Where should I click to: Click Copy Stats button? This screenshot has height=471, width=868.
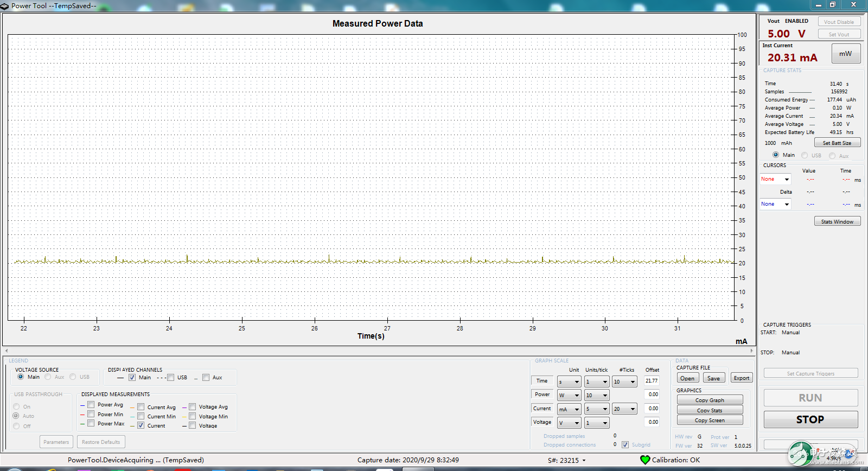[710, 410]
